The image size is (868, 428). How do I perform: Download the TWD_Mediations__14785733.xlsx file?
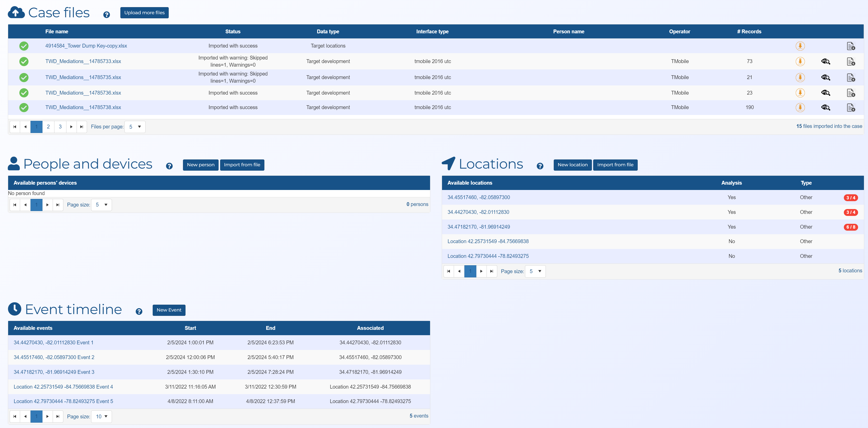800,61
